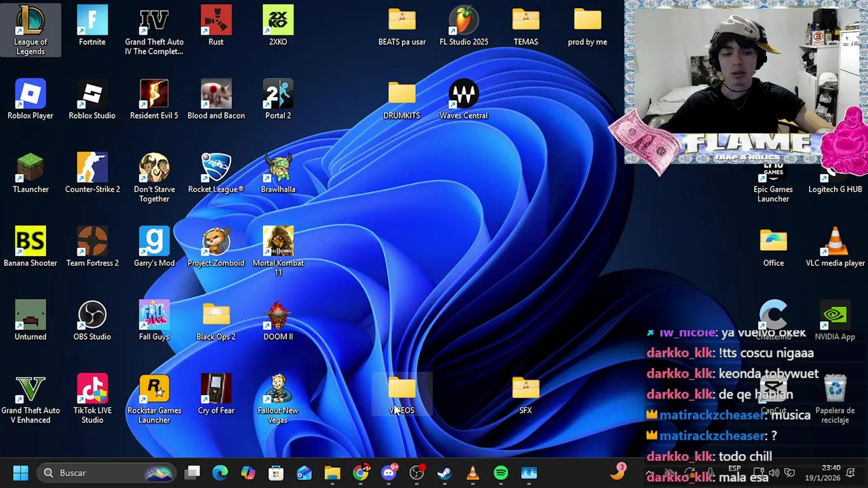
Task: Select the Unturned desktop icon
Action: [31, 321]
